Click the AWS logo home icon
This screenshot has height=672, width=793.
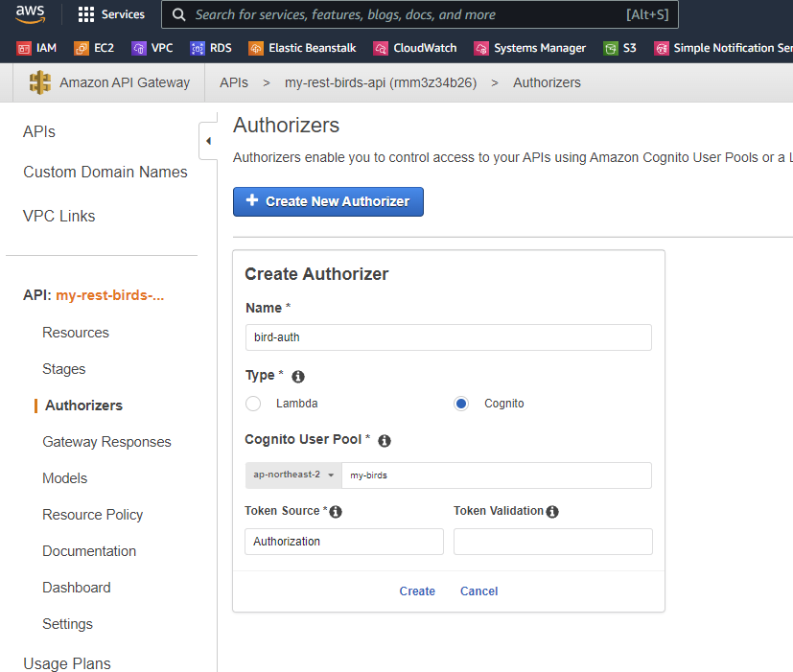coord(31,14)
